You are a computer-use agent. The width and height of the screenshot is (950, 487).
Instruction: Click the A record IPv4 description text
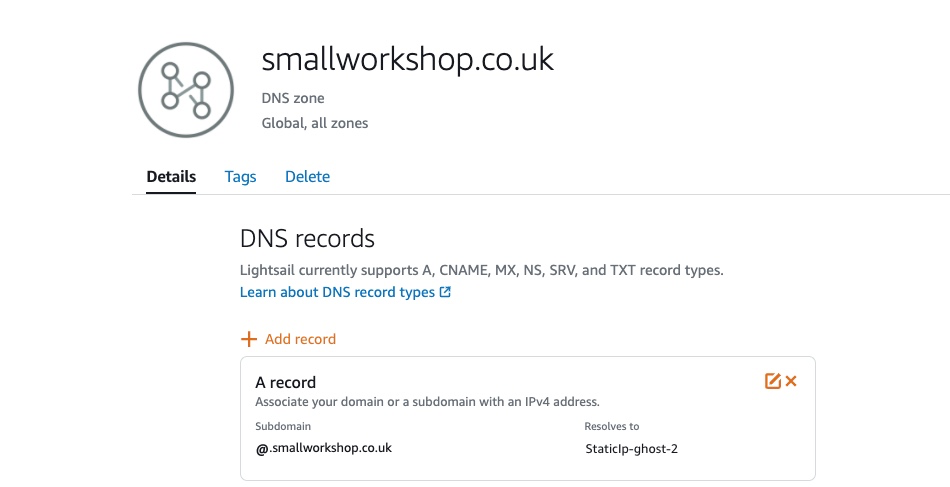(x=427, y=402)
